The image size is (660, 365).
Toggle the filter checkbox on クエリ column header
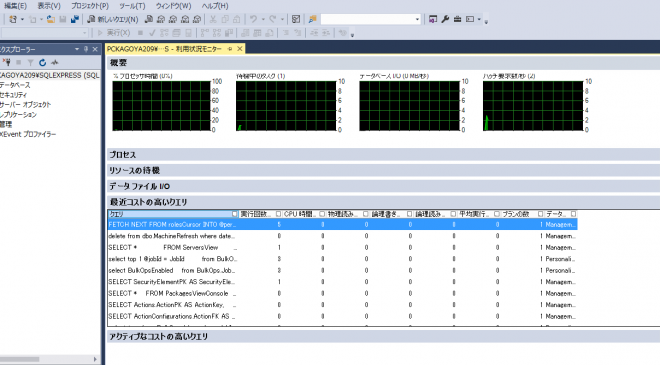[235, 214]
